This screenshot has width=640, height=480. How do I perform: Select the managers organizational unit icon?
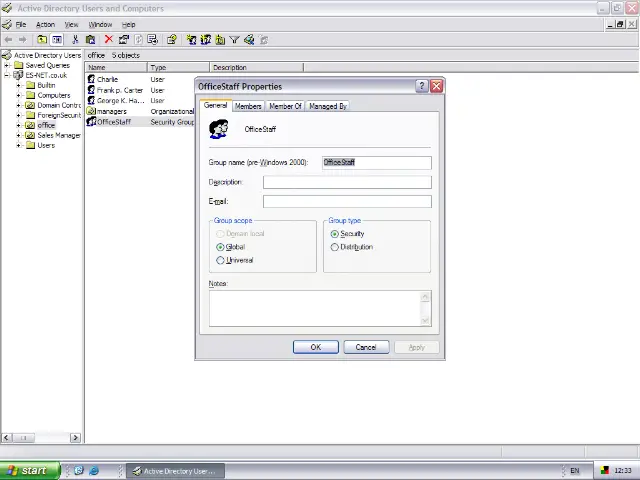pos(91,111)
